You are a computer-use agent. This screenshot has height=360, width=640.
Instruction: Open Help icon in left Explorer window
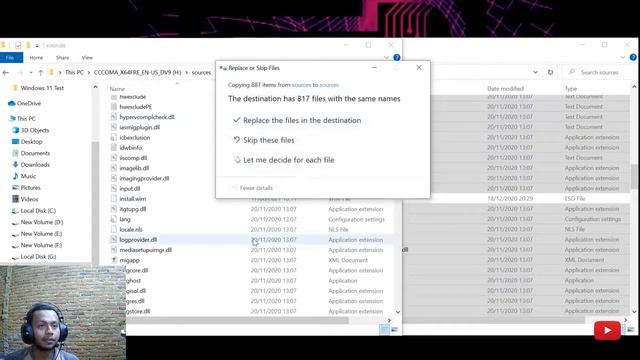(396, 58)
